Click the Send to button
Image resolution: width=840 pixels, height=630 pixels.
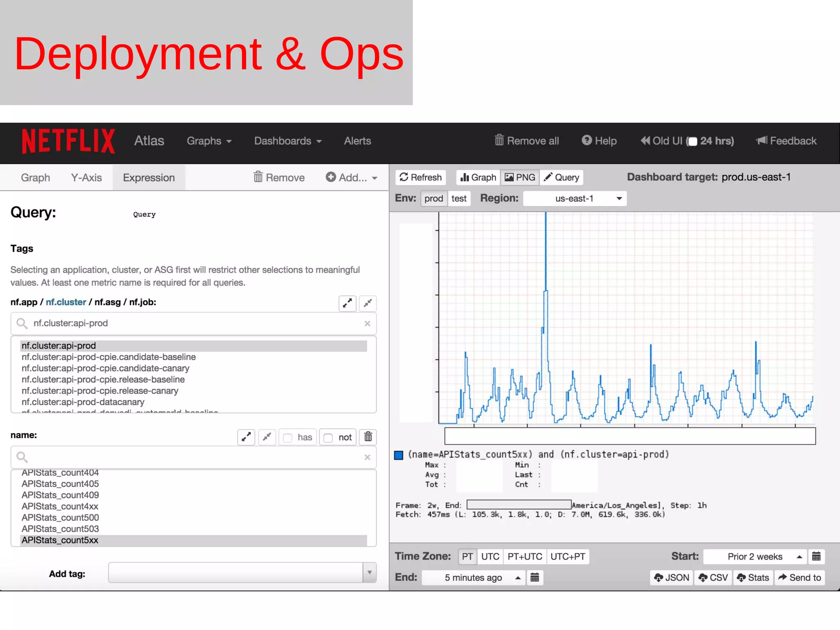(799, 577)
